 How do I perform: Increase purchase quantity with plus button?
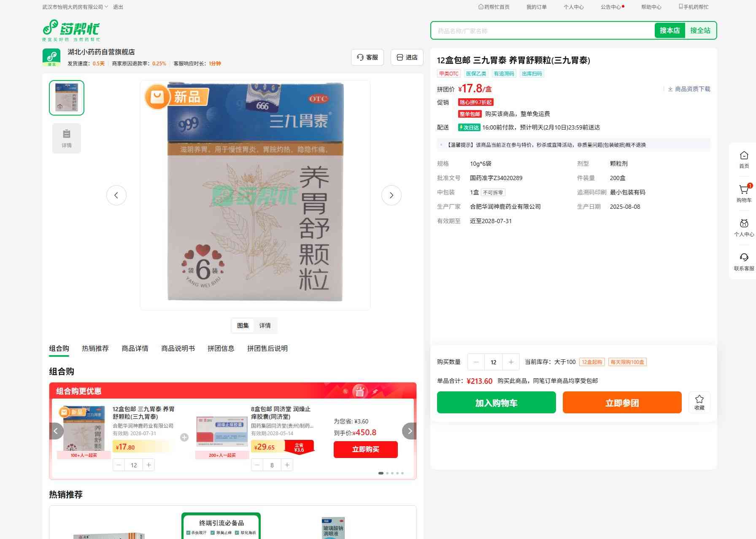coord(511,362)
